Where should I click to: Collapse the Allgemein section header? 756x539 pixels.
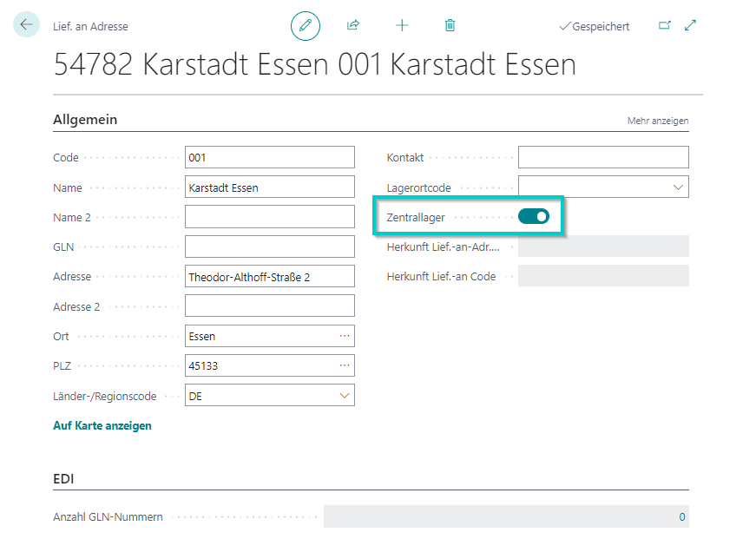85,120
